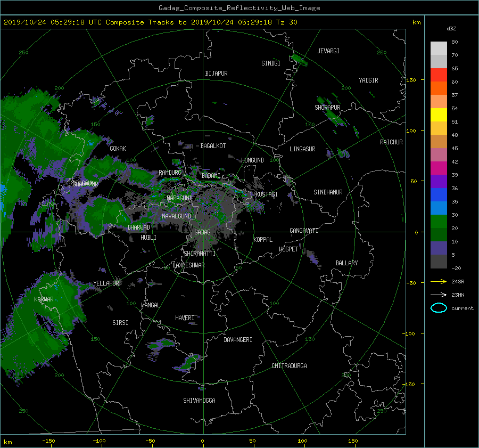Click the -20 dBZ scale value
Screen dimensions: 479x448
(x=456, y=268)
